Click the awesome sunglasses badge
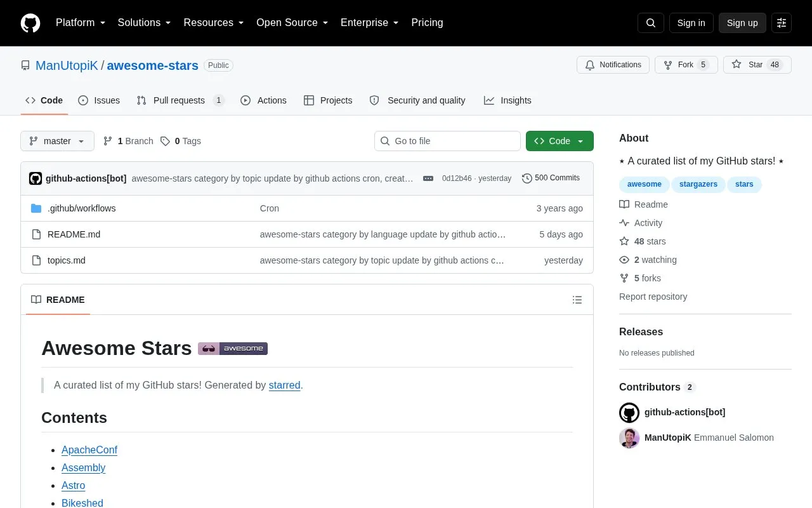The width and height of the screenshot is (812, 508). coord(233,349)
